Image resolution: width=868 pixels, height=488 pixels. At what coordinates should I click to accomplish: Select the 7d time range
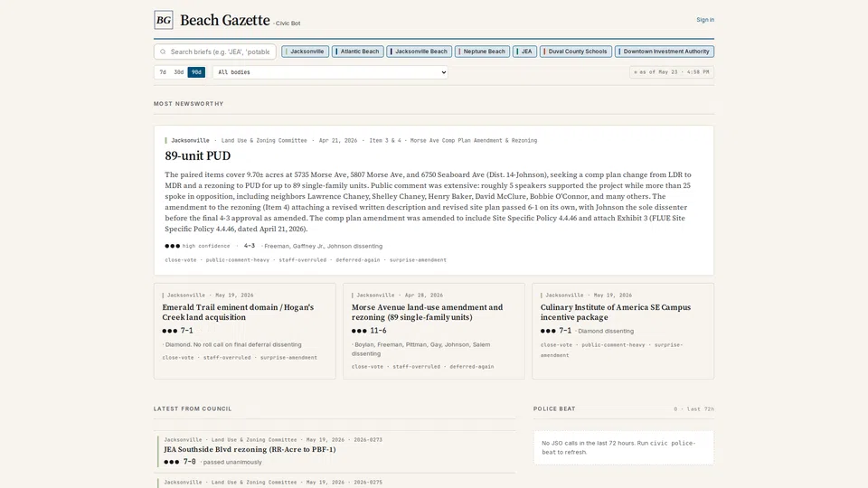(163, 72)
